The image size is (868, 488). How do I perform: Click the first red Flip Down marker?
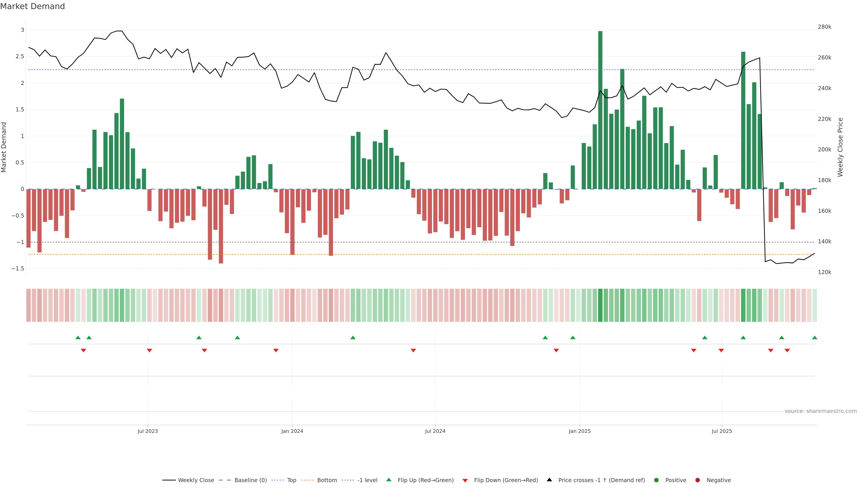(84, 351)
